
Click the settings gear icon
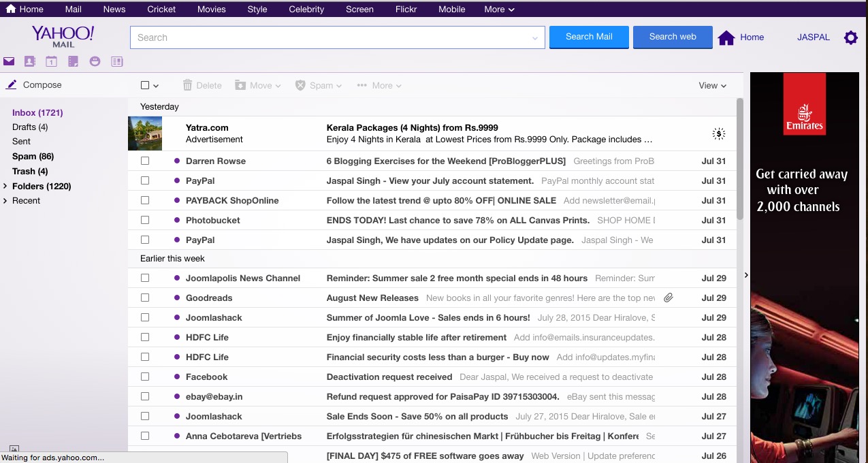(851, 37)
